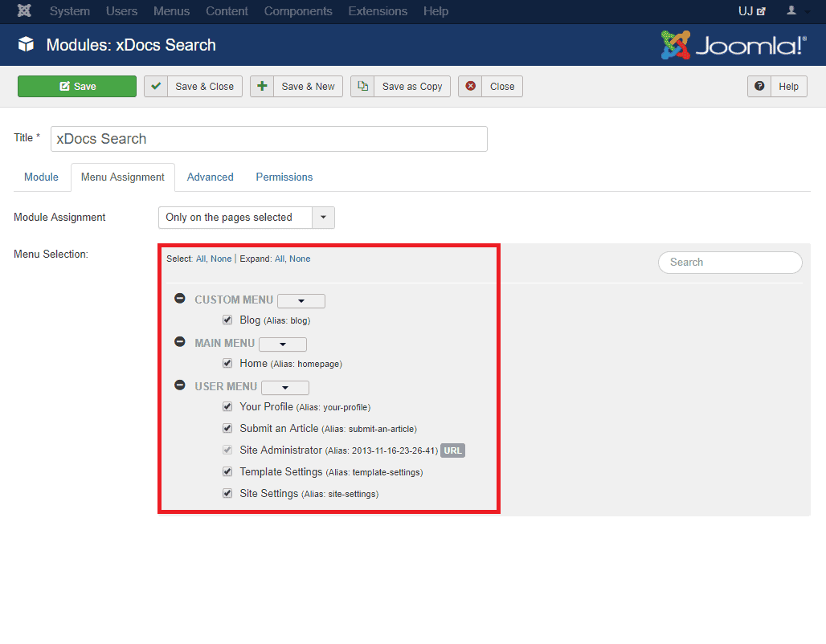Switch to the Advanced tab

[x=210, y=177]
